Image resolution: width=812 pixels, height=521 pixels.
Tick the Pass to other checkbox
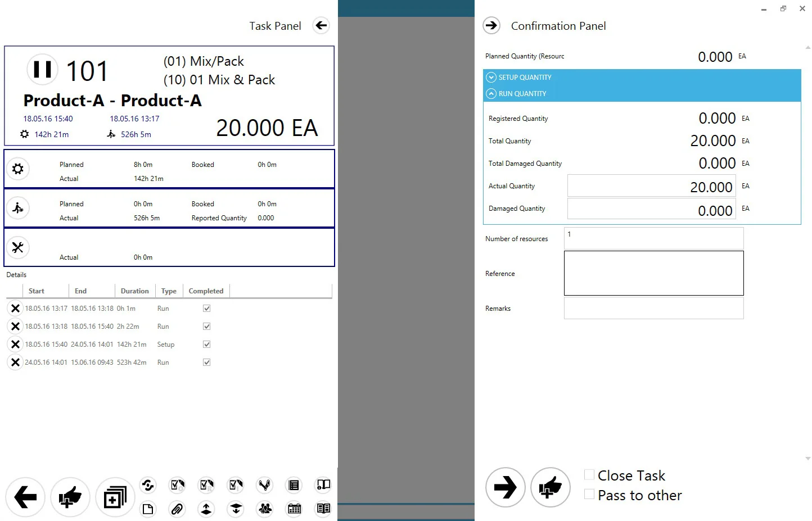click(589, 495)
